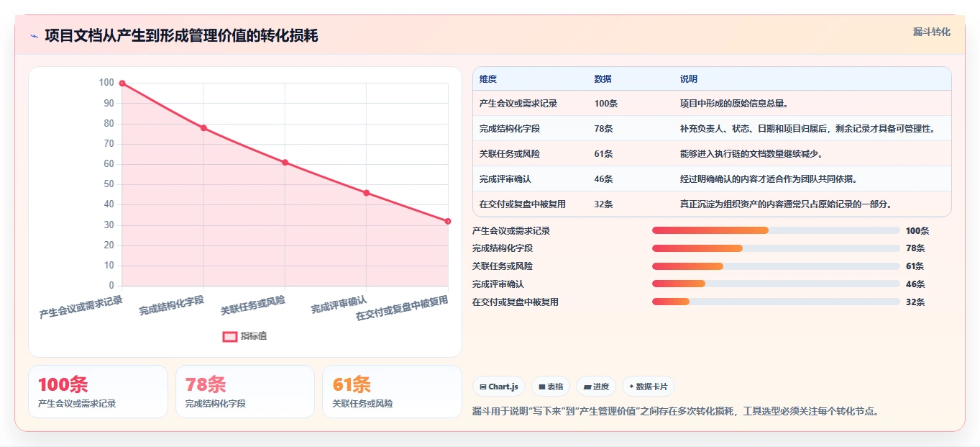Screen dimensions: 980x447
Task: Select table row 关联任务或风险
Action: coord(712,154)
